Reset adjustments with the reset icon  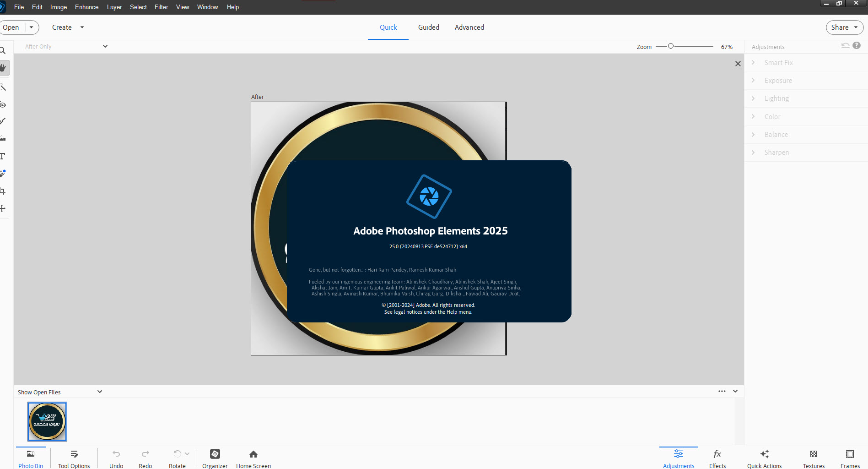(845, 45)
